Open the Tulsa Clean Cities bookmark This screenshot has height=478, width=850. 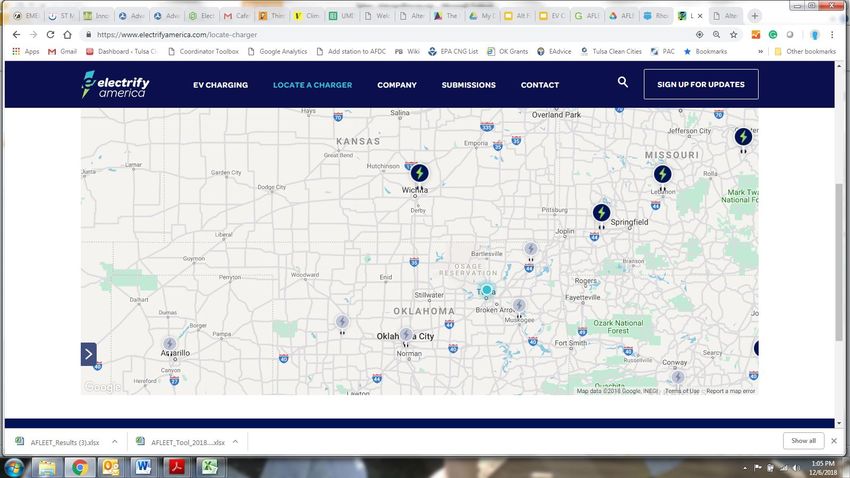click(x=611, y=51)
